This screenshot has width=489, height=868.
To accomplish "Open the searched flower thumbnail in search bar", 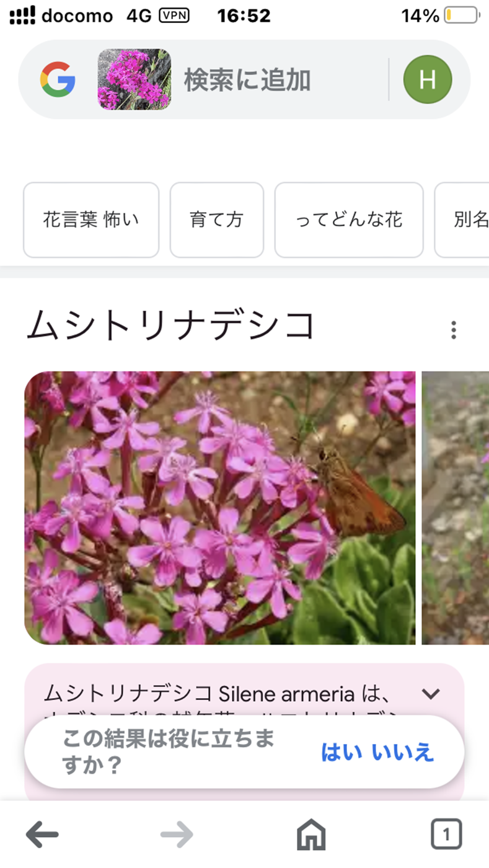I will tap(134, 79).
